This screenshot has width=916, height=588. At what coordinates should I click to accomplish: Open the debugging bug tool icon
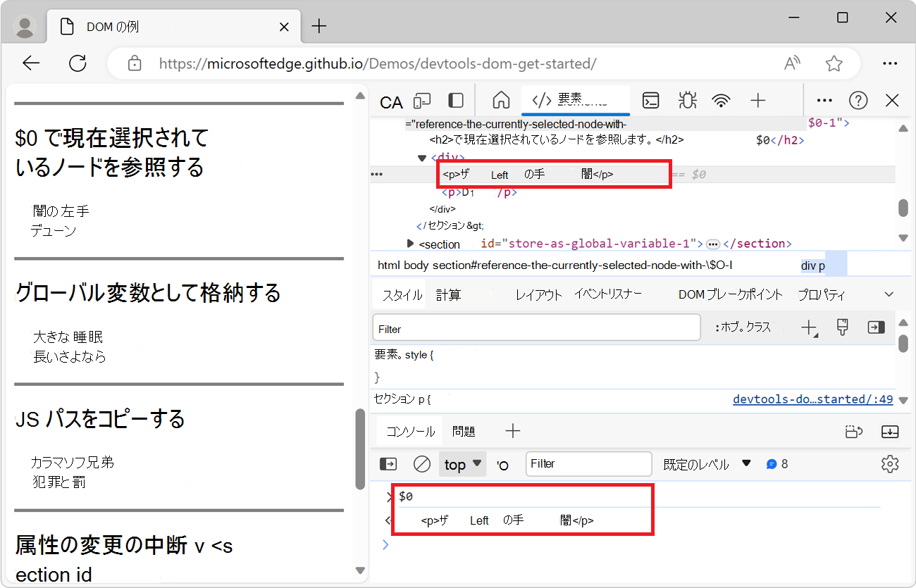[687, 101]
